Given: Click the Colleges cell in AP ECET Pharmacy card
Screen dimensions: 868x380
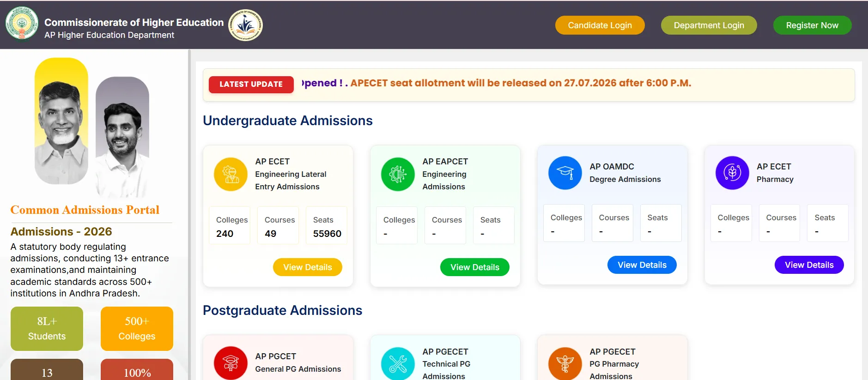Looking at the screenshot, I should pyautogui.click(x=731, y=223).
